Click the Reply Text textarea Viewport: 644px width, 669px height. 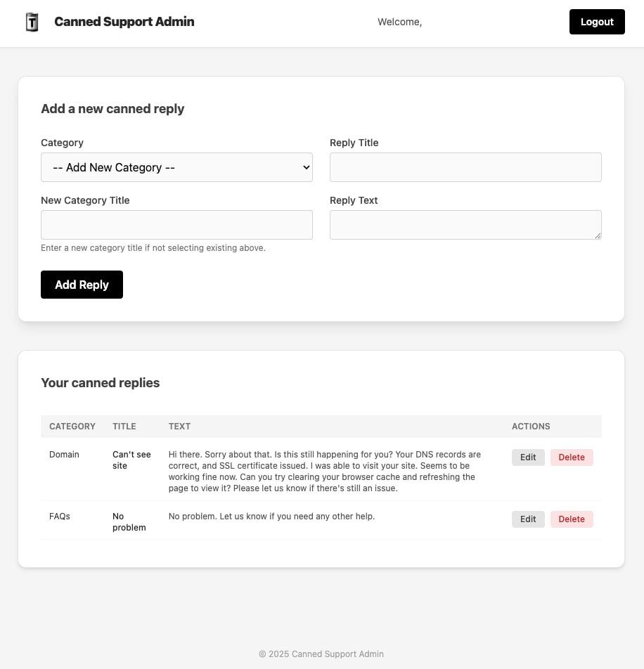[x=465, y=225]
